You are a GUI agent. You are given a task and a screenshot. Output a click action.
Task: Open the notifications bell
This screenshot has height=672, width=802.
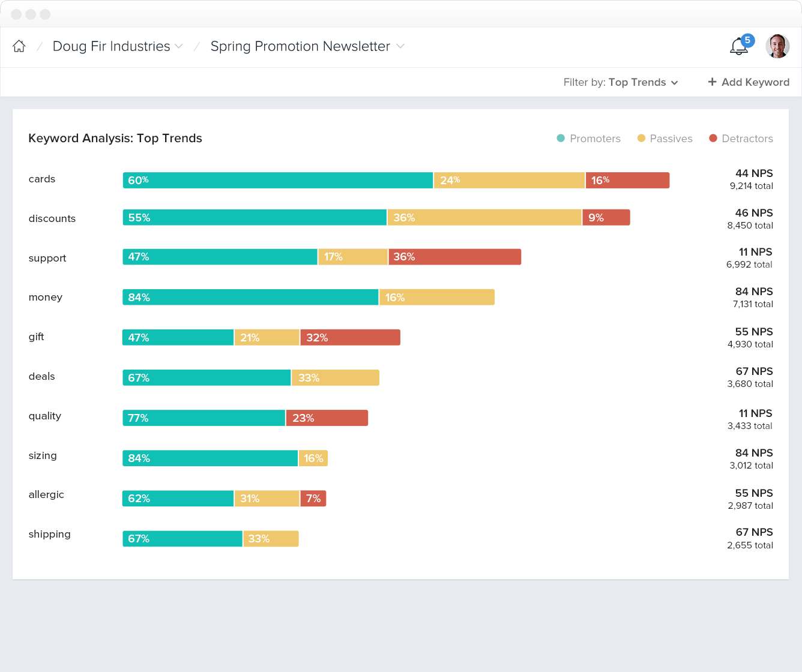738,47
